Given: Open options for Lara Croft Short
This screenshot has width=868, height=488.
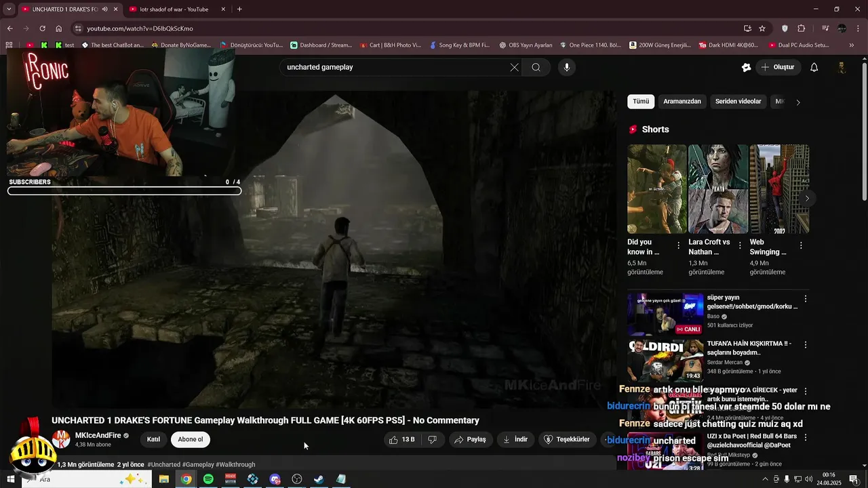Looking at the screenshot, I should click(740, 245).
